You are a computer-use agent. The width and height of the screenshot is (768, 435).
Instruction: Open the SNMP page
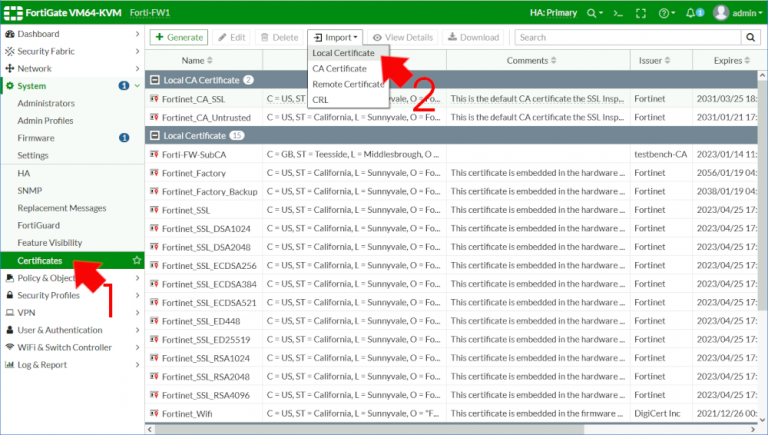click(x=29, y=191)
